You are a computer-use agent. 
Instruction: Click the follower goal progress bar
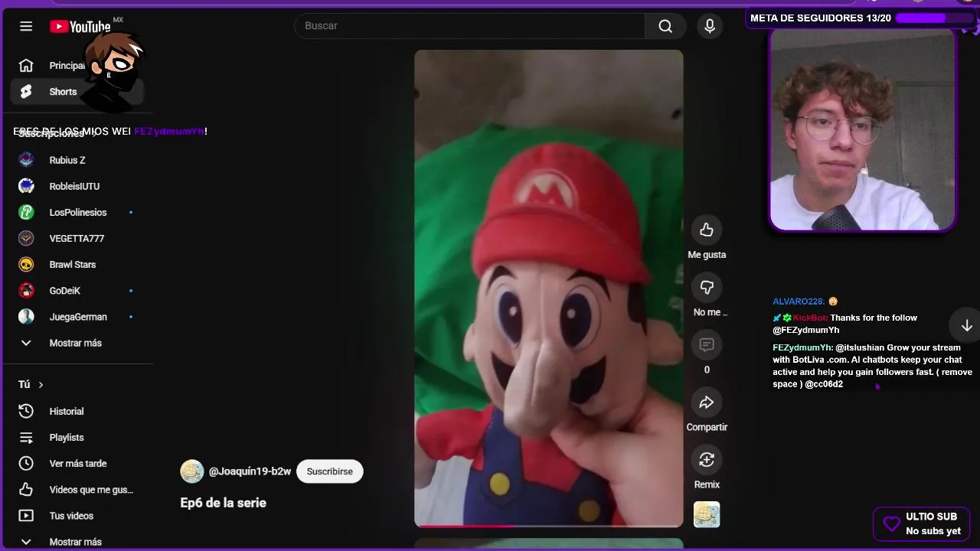pyautogui.click(x=933, y=18)
